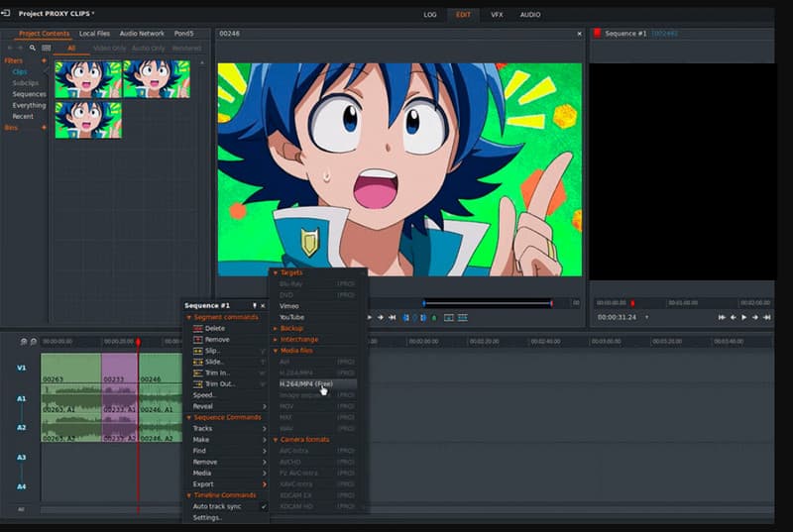Image resolution: width=793 pixels, height=532 pixels.
Task: Switch to the AUDIO workspace tab
Action: (530, 15)
